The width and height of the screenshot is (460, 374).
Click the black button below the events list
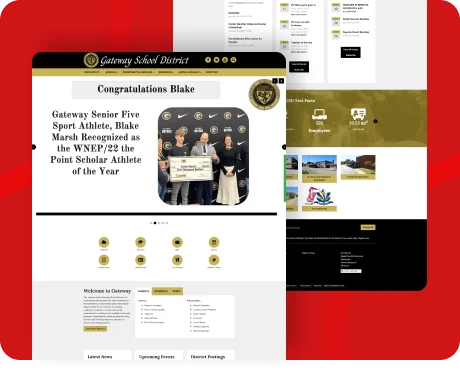tap(299, 67)
